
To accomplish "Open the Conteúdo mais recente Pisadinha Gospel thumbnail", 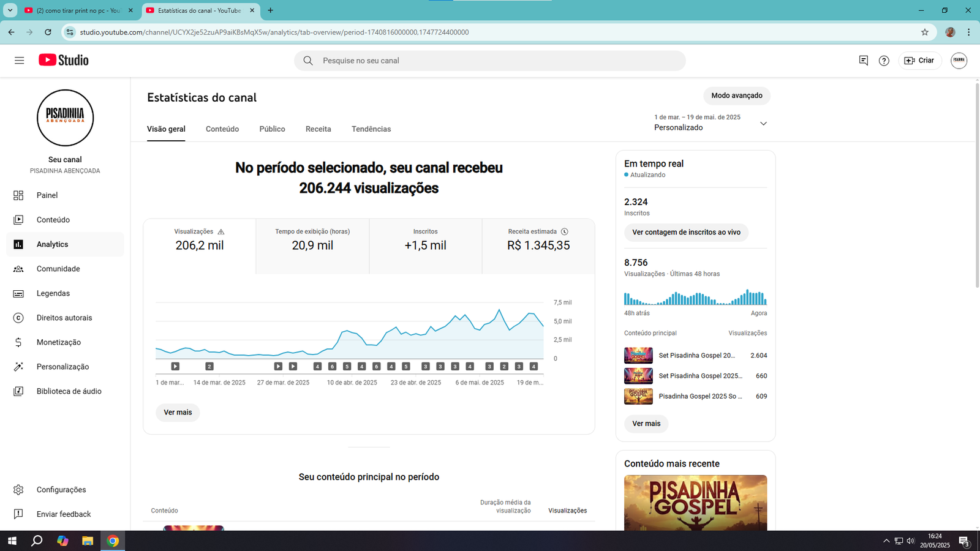I will [695, 503].
